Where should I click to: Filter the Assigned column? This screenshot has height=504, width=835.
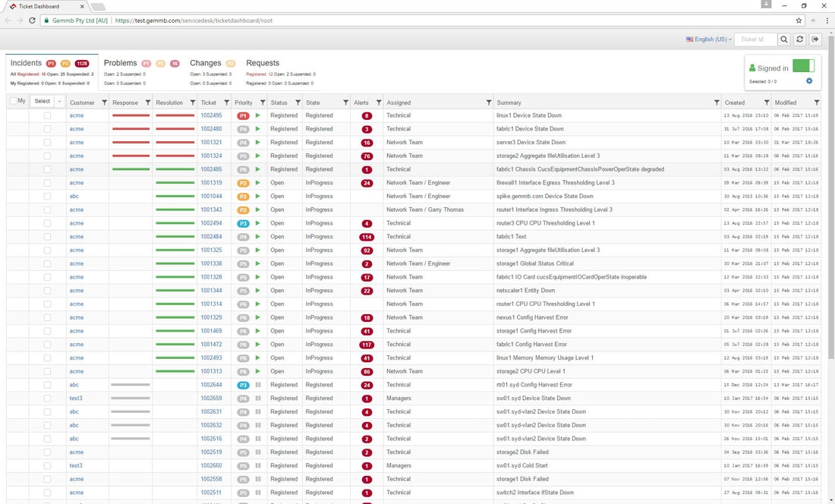click(489, 102)
